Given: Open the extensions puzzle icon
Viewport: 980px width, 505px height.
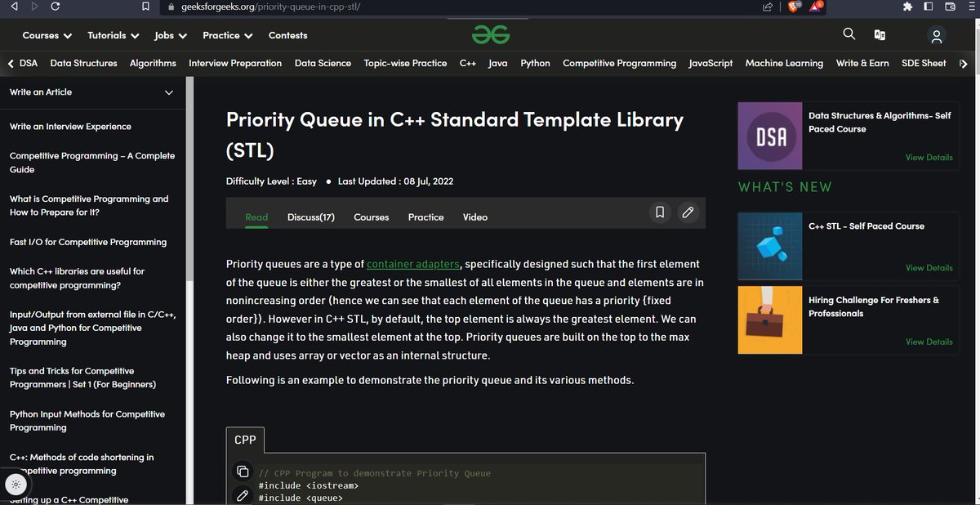Looking at the screenshot, I should 906,7.
